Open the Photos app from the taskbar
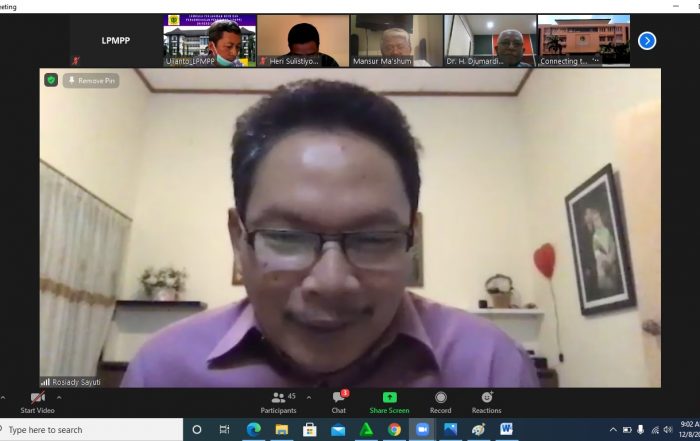 (x=450, y=430)
